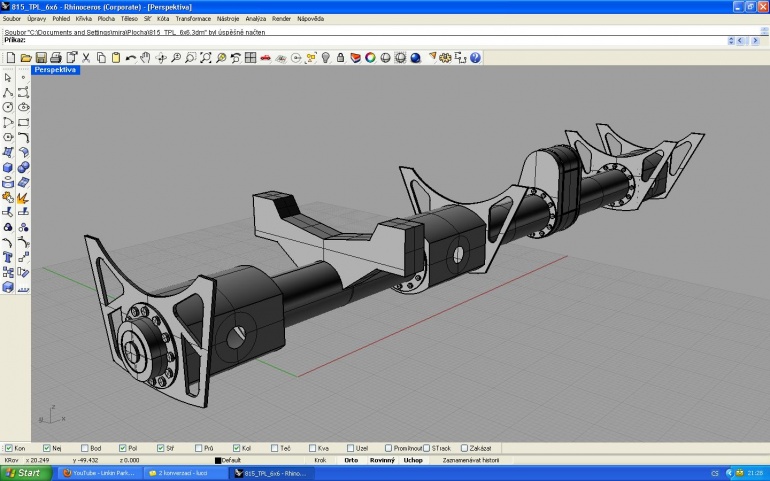Click the Undo arrow icon

tap(131, 58)
